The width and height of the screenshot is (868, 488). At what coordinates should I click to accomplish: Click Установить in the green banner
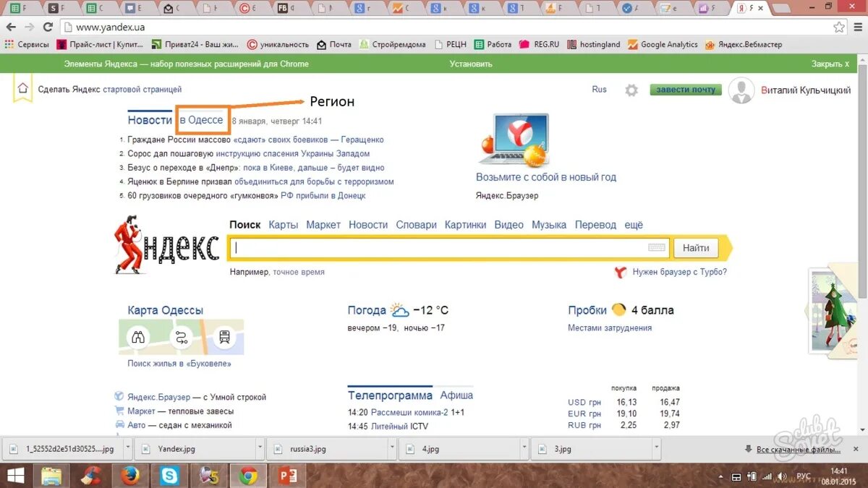click(x=471, y=64)
